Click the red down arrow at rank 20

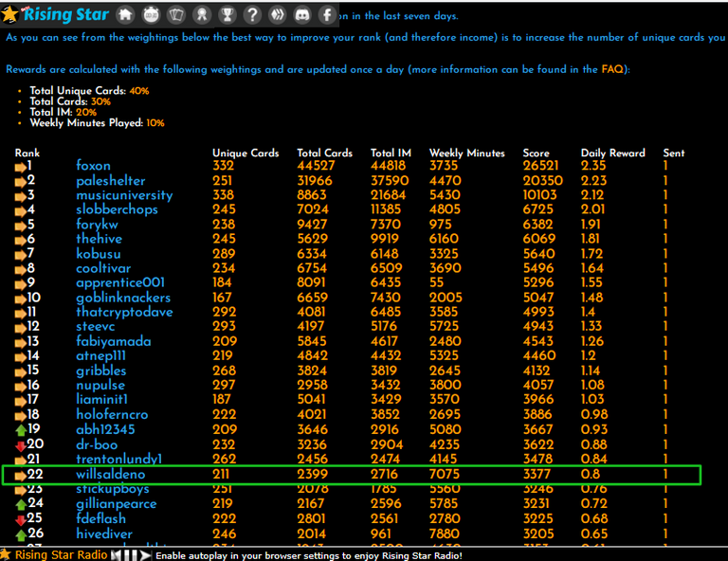[21, 446]
